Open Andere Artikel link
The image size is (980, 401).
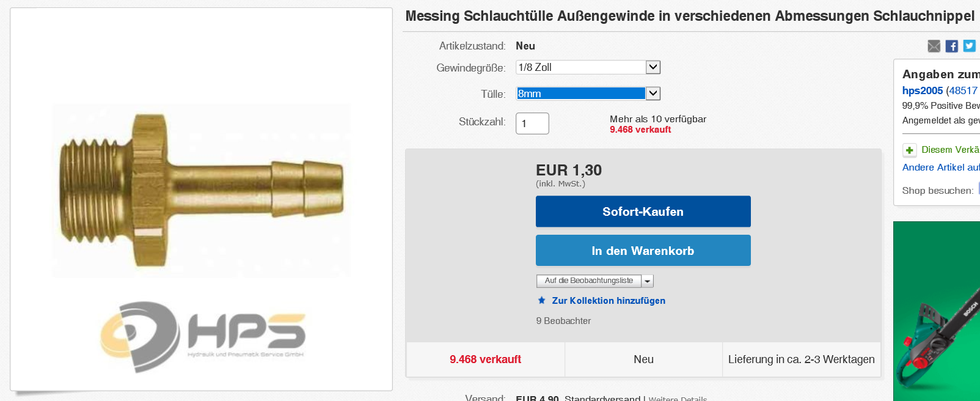[x=940, y=167]
